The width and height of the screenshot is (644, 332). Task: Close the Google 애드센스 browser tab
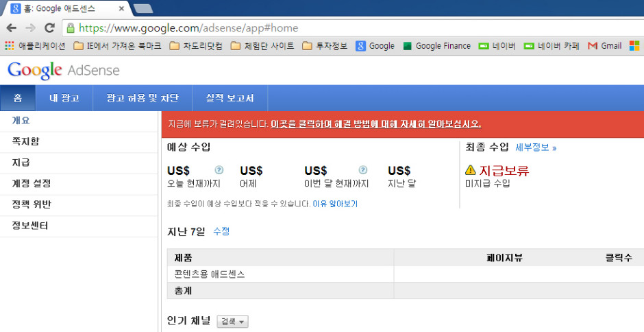coord(121,9)
